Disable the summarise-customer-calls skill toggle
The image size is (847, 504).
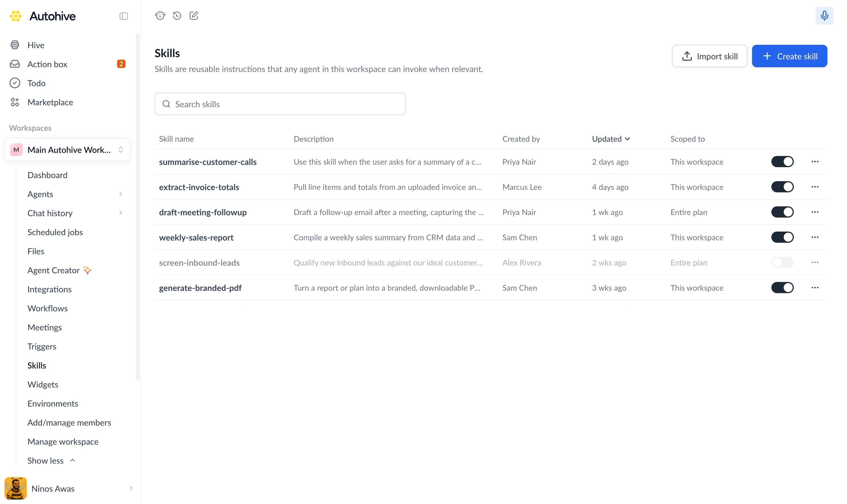782,162
